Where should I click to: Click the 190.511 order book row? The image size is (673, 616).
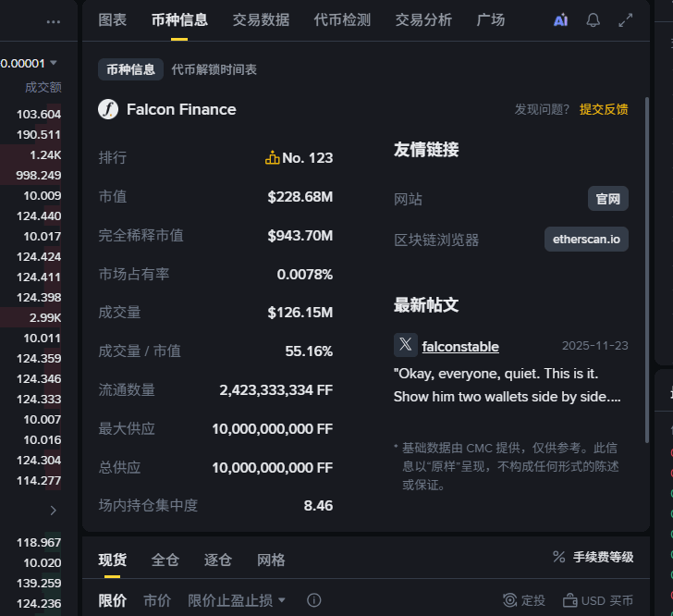coord(31,134)
